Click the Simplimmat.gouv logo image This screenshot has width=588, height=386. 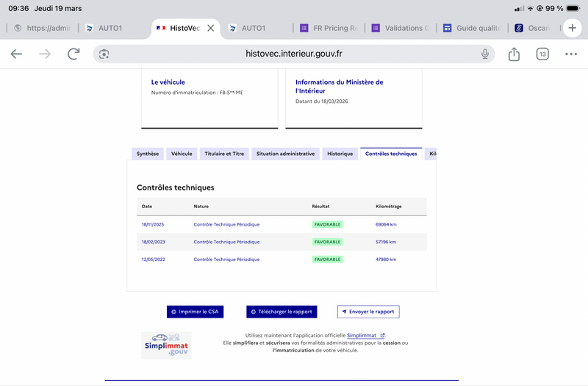[167, 346]
